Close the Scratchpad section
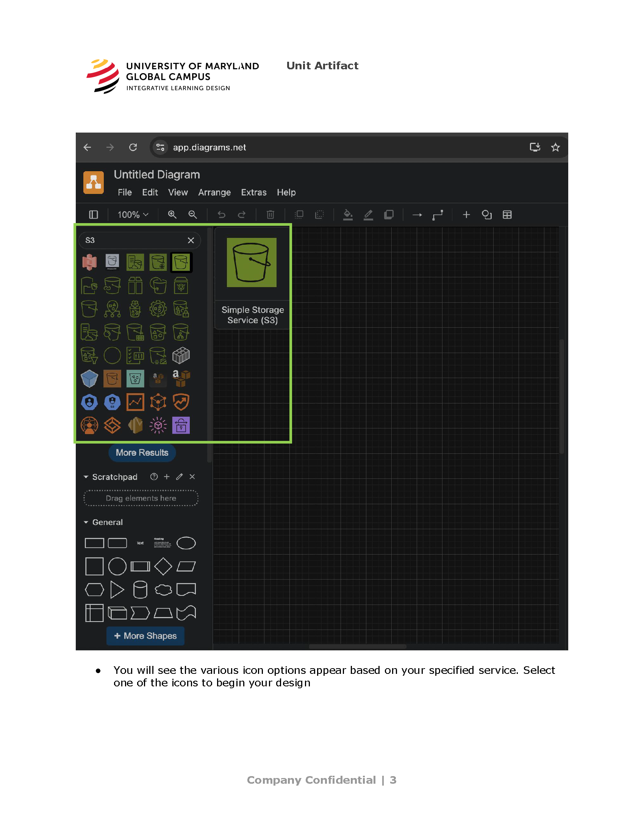This screenshot has height=825, width=644. [x=192, y=477]
